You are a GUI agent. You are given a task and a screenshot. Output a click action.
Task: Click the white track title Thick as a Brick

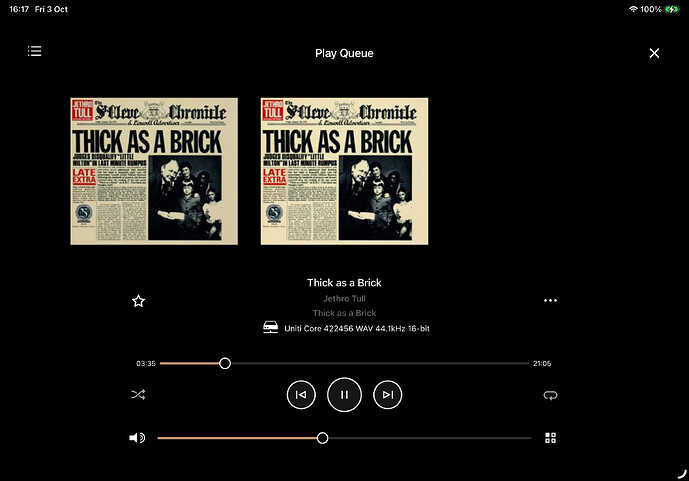(x=344, y=283)
